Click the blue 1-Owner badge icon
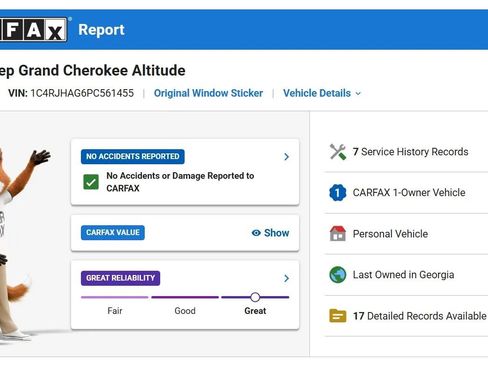The width and height of the screenshot is (488, 366). tap(338, 193)
